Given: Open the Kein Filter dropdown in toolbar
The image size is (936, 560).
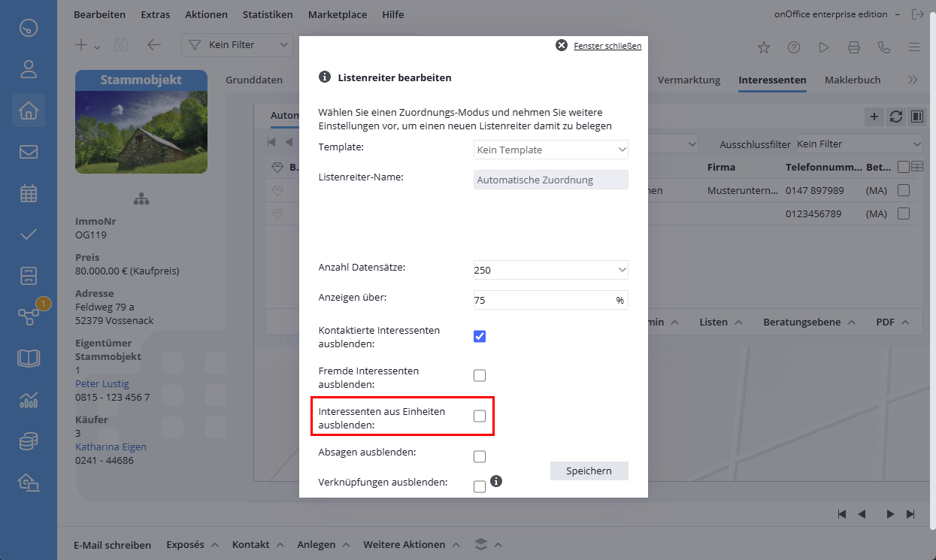Looking at the screenshot, I should [x=237, y=45].
